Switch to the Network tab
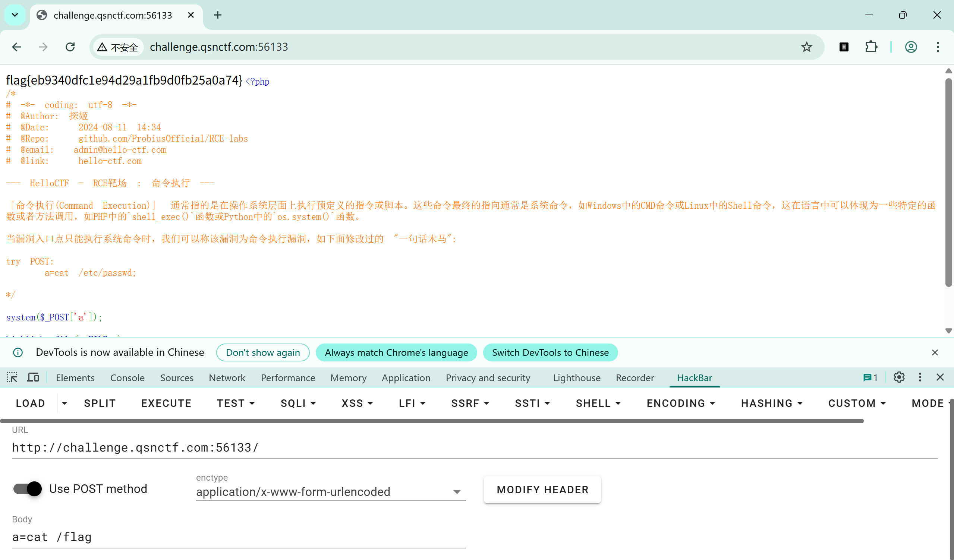Image resolution: width=954 pixels, height=560 pixels. pos(227,378)
